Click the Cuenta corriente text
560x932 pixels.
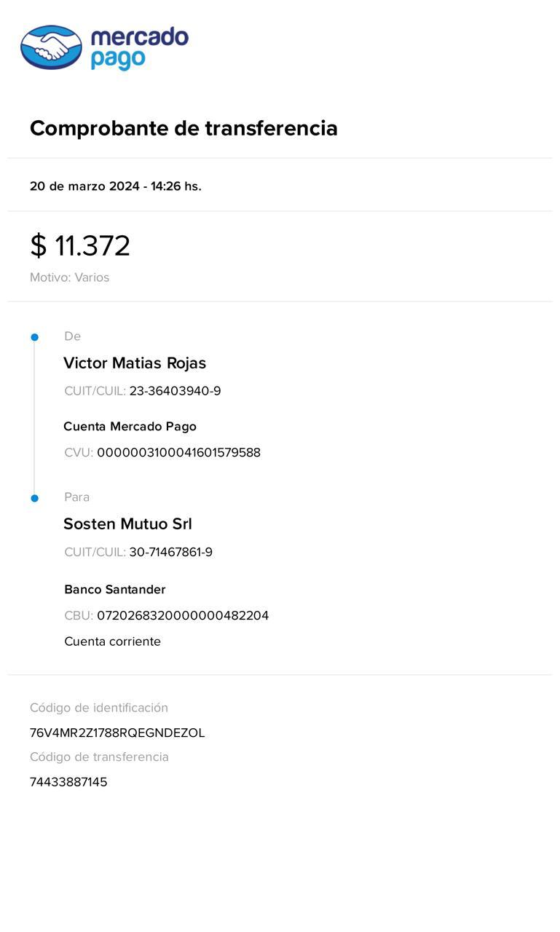pos(112,641)
